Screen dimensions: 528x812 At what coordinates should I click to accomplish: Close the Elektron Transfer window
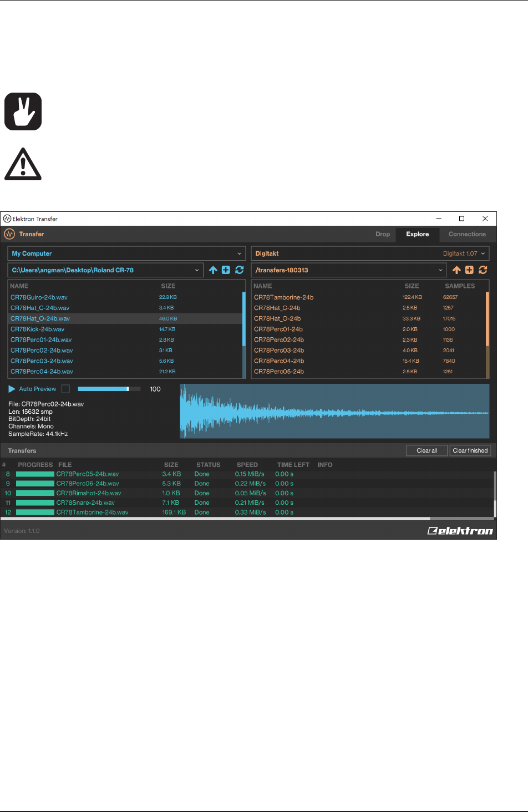[x=485, y=219]
